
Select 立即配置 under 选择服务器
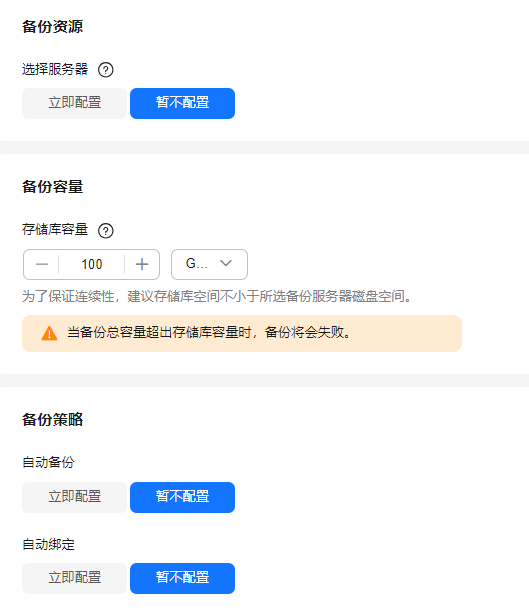tap(74, 103)
